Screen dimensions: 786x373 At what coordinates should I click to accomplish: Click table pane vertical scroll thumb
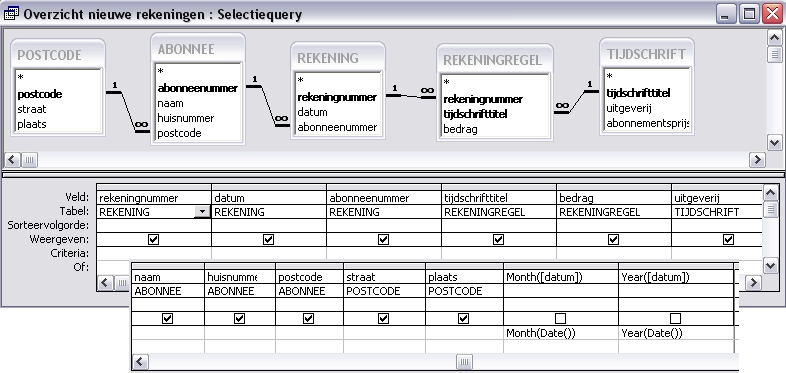(774, 54)
